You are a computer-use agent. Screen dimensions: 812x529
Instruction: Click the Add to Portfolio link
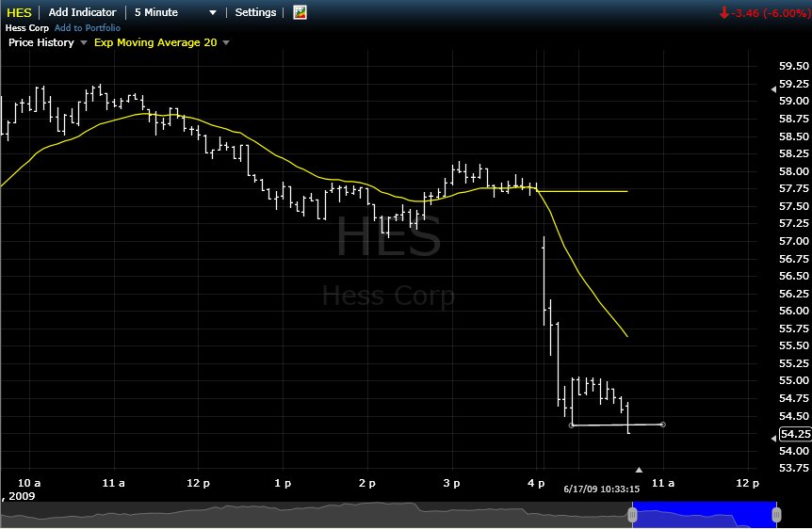(88, 28)
